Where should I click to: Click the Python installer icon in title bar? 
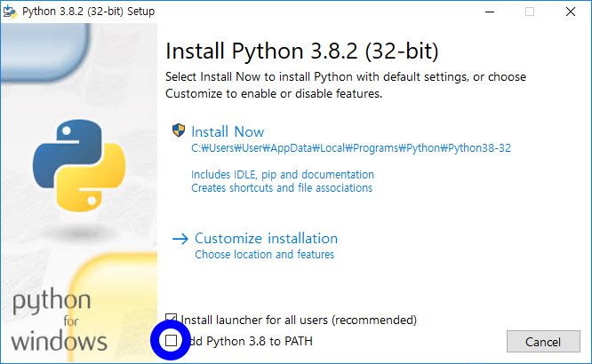pos(10,12)
